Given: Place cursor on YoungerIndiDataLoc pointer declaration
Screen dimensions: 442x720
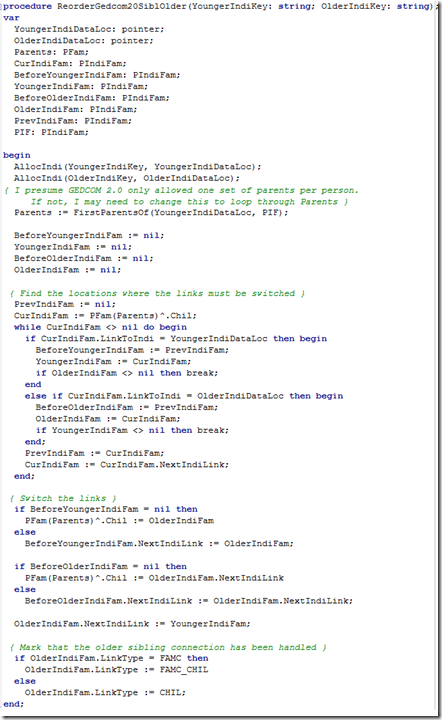Looking at the screenshot, I should click(89, 29).
